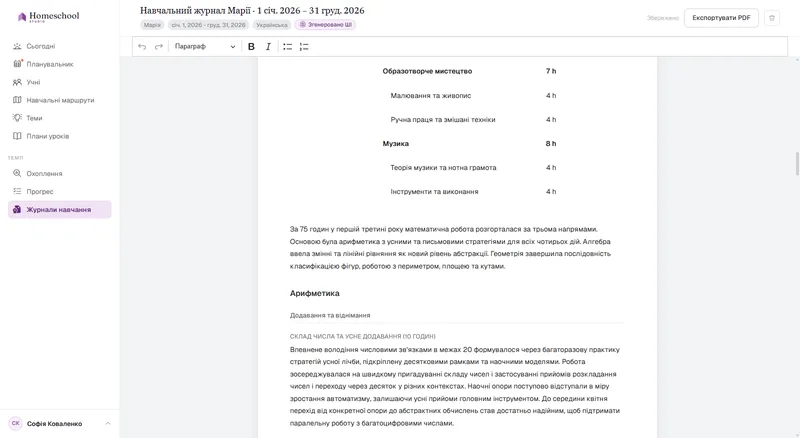Image resolution: width=800 pixels, height=438 pixels.
Task: Click the СК user avatar
Action: point(16,423)
